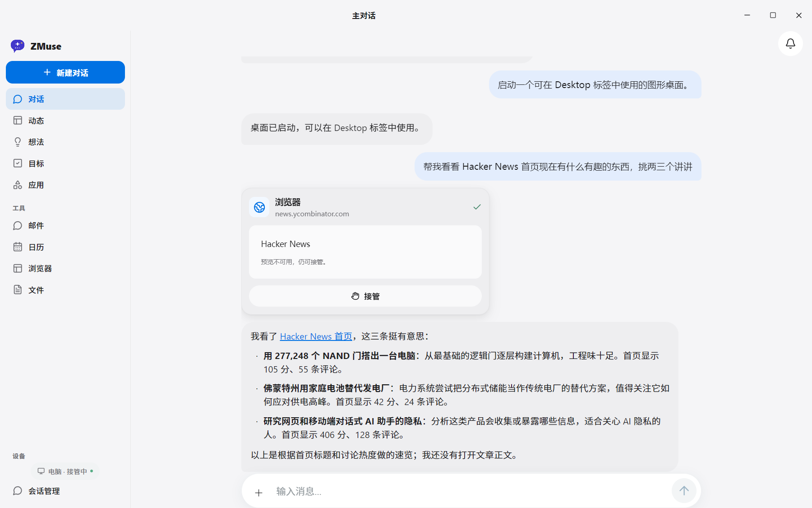Go to 想法 in sidebar
812x508 pixels.
(x=65, y=142)
